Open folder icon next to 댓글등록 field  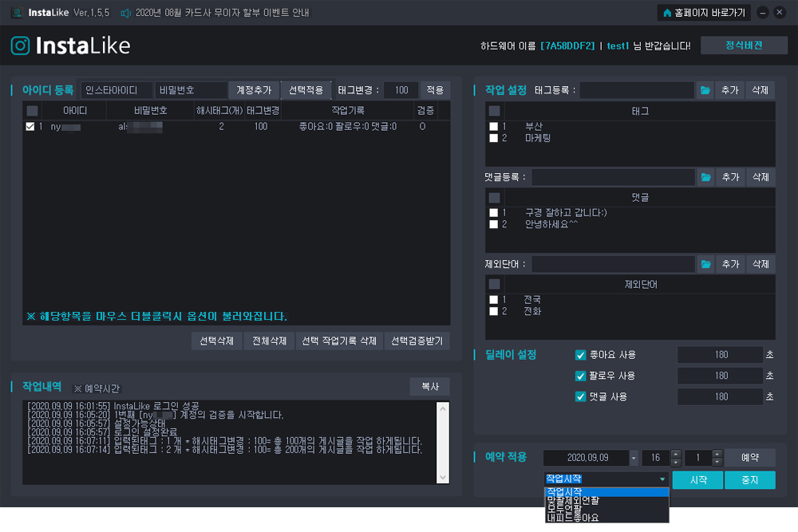[x=705, y=177]
